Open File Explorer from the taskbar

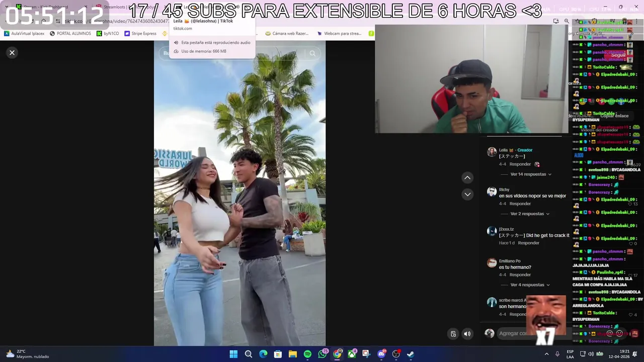292,354
